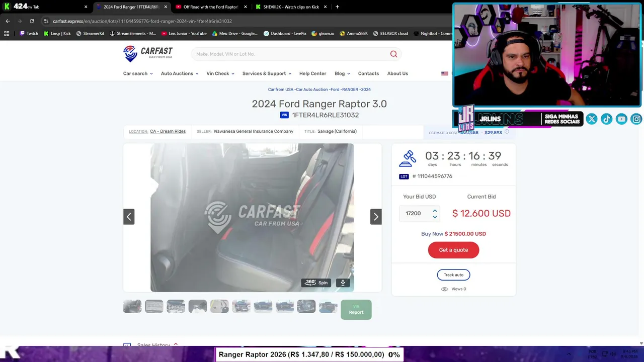Click the auction gavel icon

408,159
